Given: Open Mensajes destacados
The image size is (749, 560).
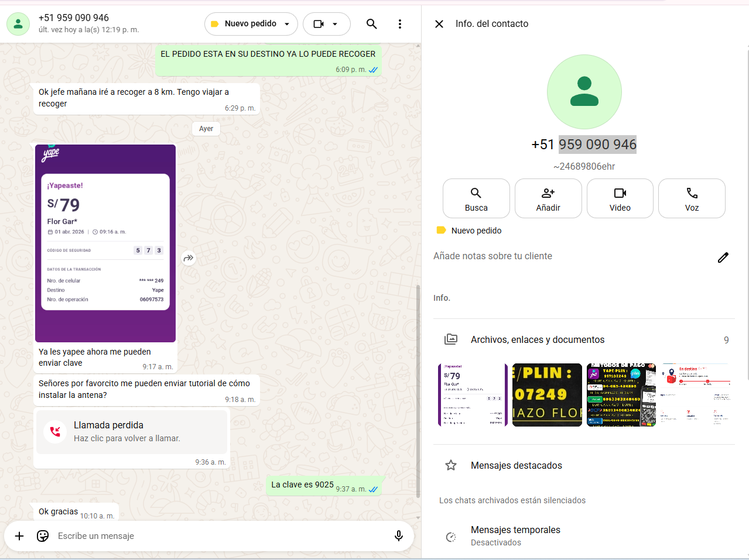Looking at the screenshot, I should [516, 465].
